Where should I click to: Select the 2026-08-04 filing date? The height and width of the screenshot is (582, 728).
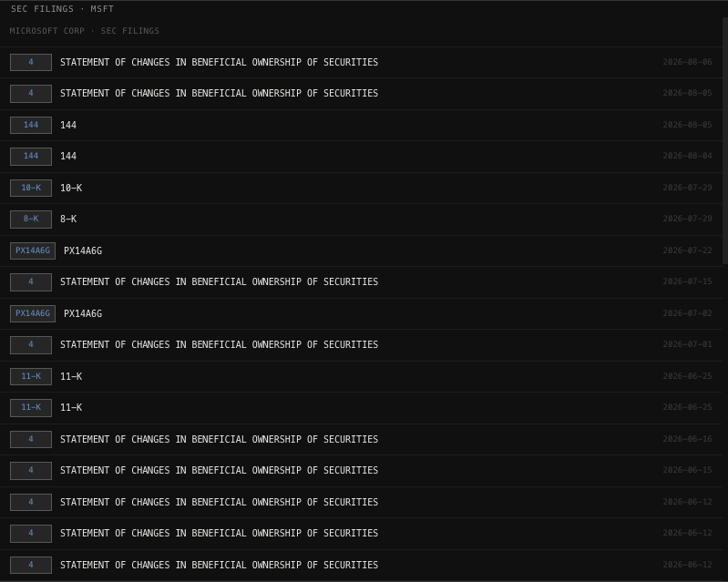687,156
